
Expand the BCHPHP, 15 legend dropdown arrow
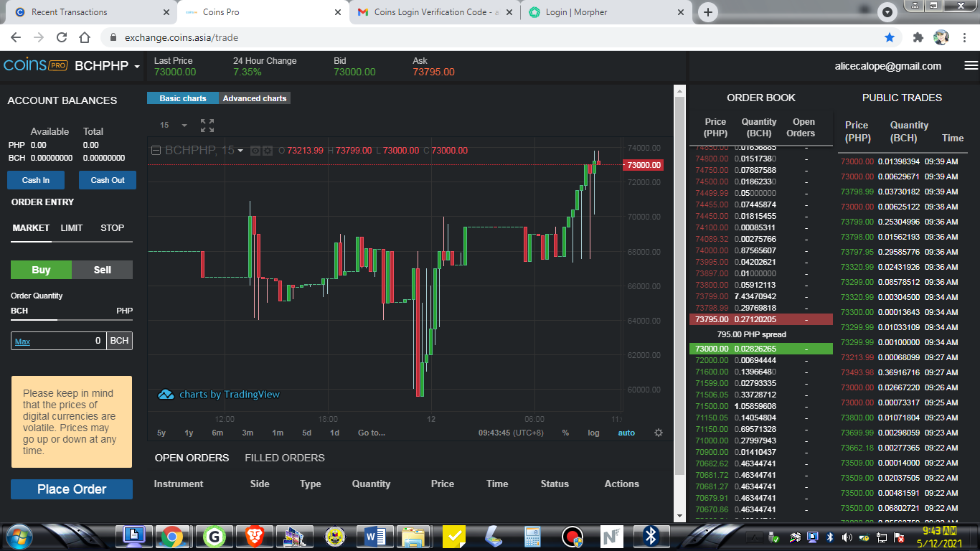[240, 151]
